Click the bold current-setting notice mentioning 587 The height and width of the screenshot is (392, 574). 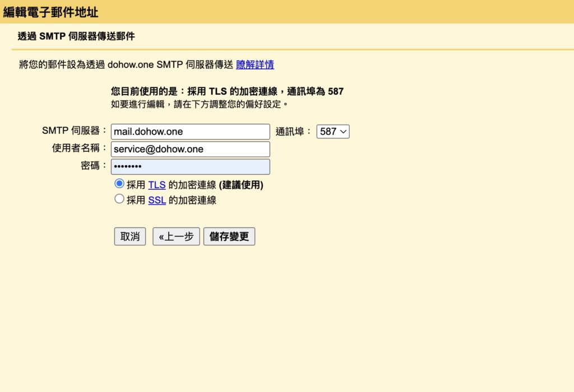pos(227,91)
